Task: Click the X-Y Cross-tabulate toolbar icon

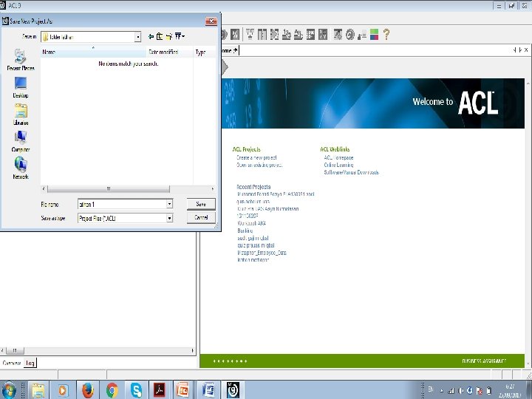Action: click(323, 34)
